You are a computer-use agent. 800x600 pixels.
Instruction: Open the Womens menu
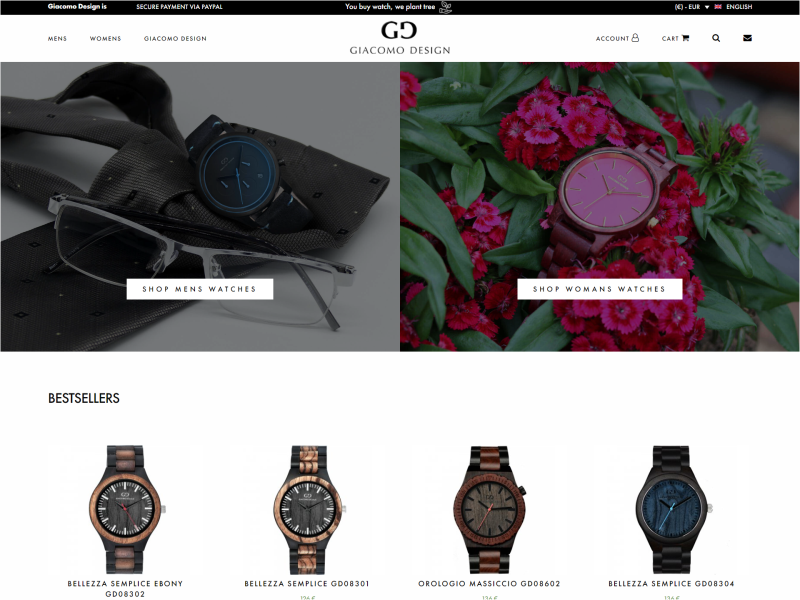[106, 39]
